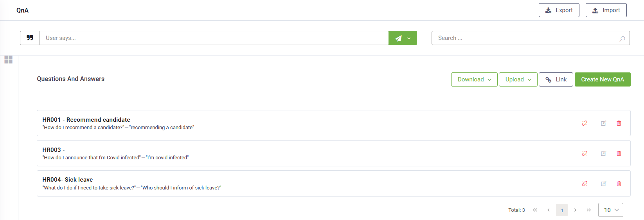Open the HR004- Sick leave item
Viewport: 644px width, 220px height.
(68, 180)
